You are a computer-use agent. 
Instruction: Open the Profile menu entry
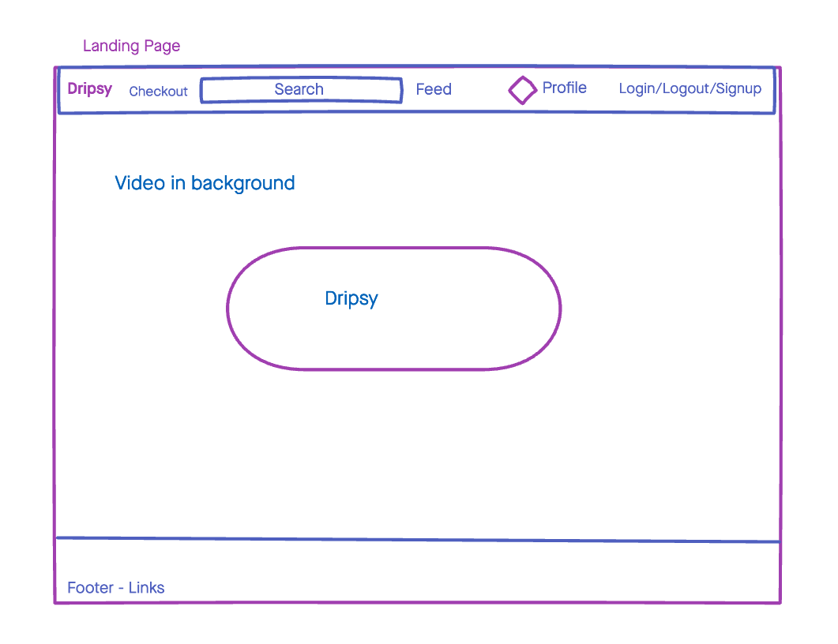point(564,88)
